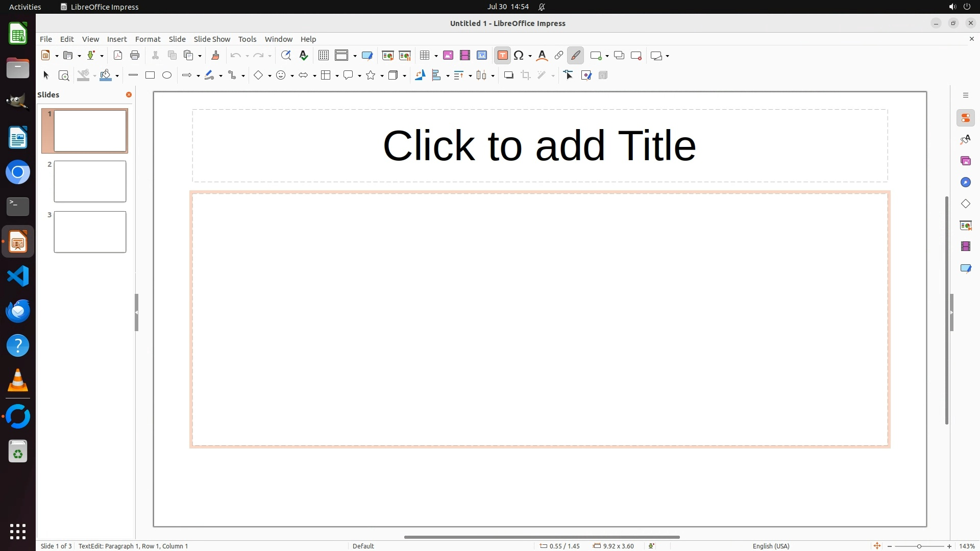980x551 pixels.
Task: Open the Stars and Banners shapes dropdown
Action: (x=382, y=76)
